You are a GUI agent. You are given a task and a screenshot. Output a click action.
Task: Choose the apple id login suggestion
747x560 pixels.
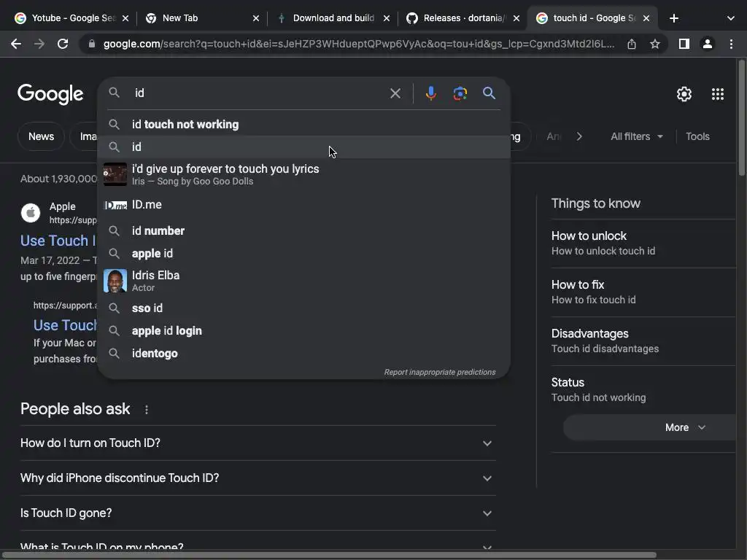304,330
